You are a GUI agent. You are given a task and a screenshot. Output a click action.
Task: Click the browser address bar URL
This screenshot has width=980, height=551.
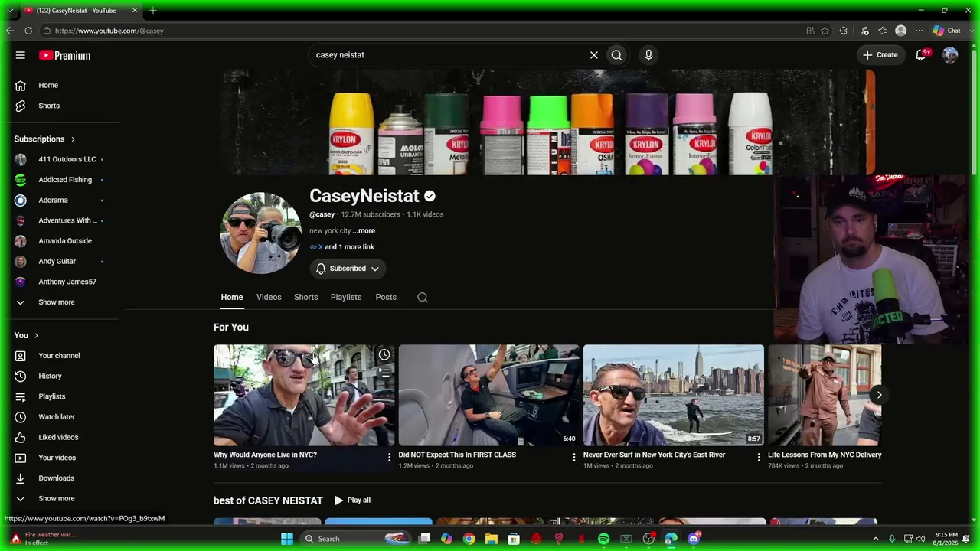coord(109,31)
